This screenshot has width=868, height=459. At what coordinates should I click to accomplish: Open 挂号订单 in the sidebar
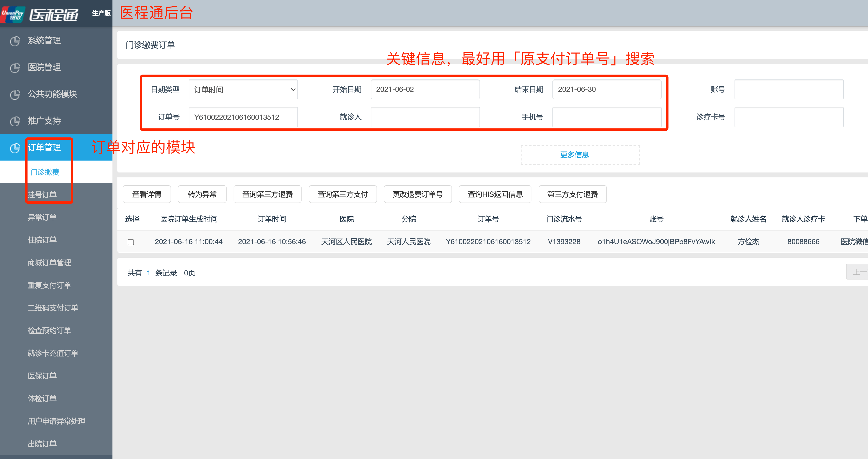(42, 195)
